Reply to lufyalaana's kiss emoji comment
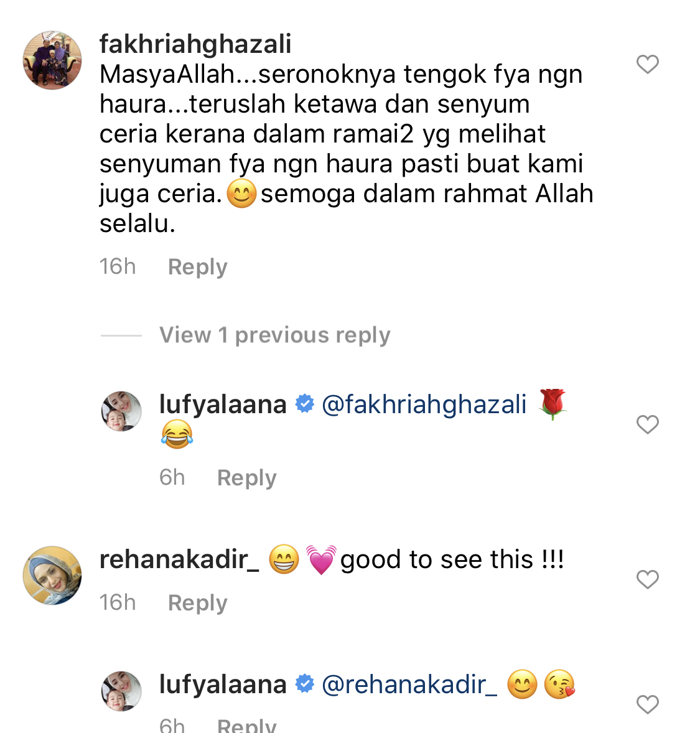The height and width of the screenshot is (733, 700). pos(247,726)
